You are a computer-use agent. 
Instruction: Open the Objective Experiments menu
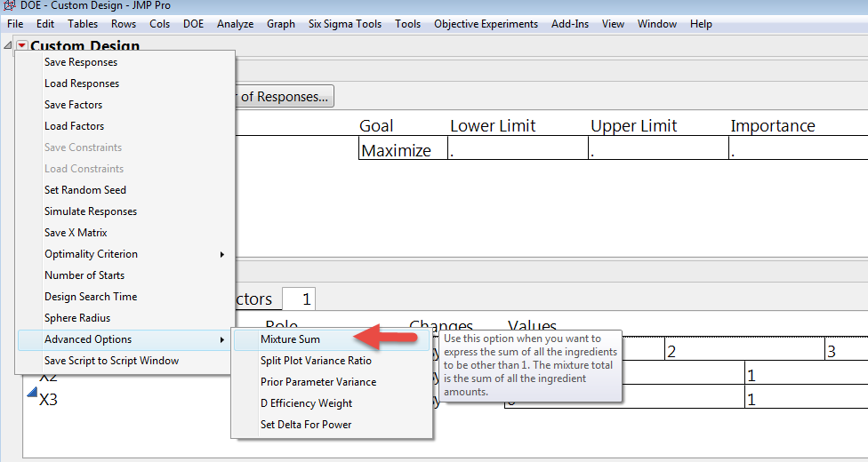(x=486, y=24)
